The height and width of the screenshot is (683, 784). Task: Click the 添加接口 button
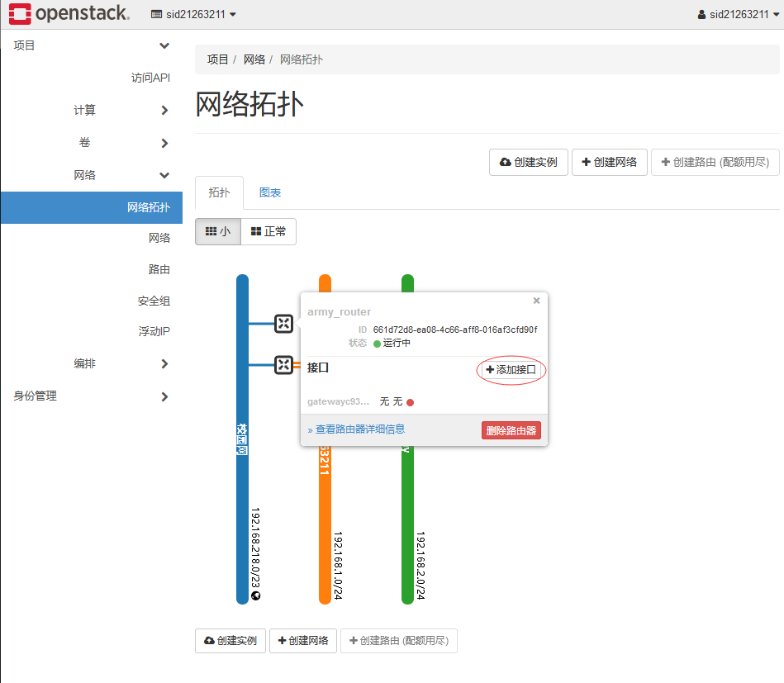point(511,369)
